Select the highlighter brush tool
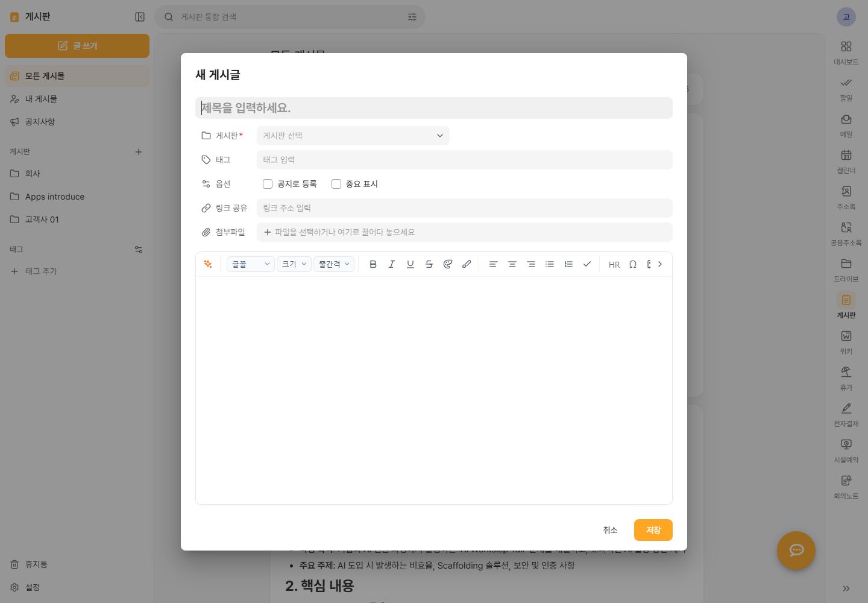 click(x=467, y=264)
